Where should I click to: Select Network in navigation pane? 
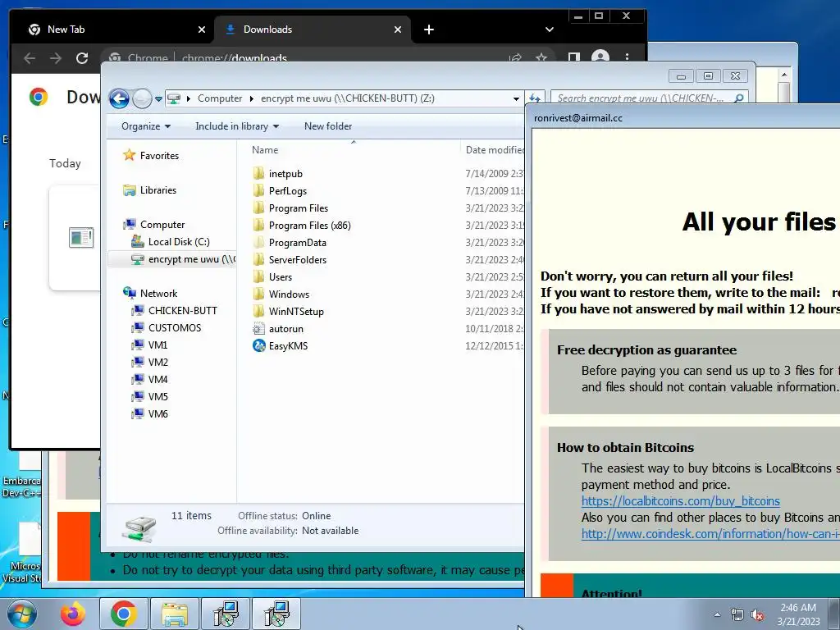[150, 293]
